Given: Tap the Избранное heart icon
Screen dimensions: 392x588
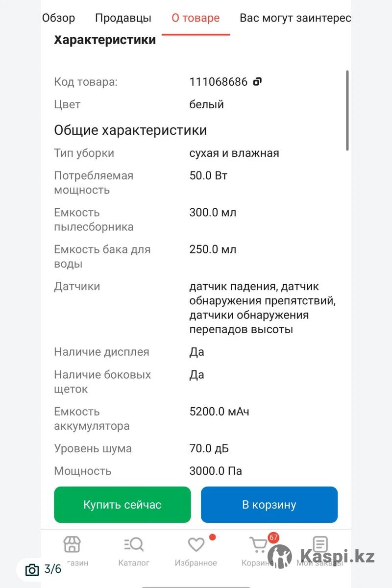Looking at the screenshot, I should tap(196, 545).
